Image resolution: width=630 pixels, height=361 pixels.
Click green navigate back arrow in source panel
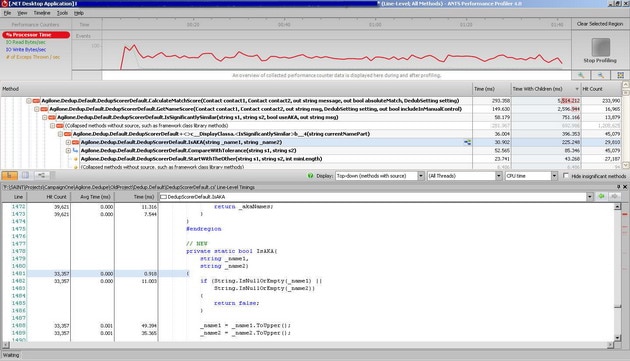[x=601, y=196]
